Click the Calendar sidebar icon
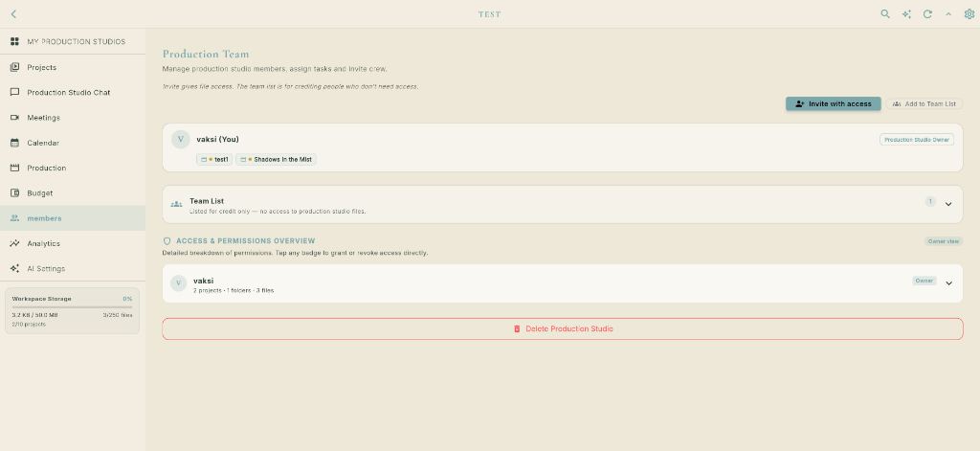Viewport: 980px width, 451px height. coord(15,143)
